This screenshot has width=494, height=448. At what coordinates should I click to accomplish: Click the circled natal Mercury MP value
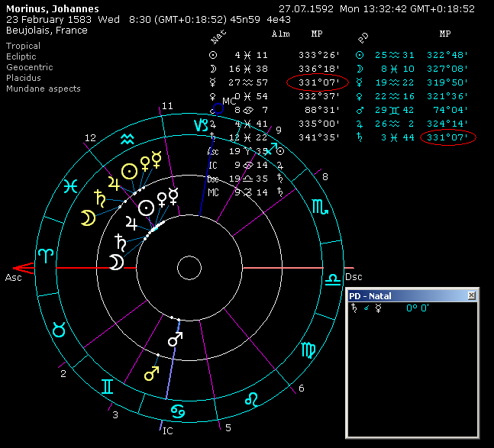(317, 82)
